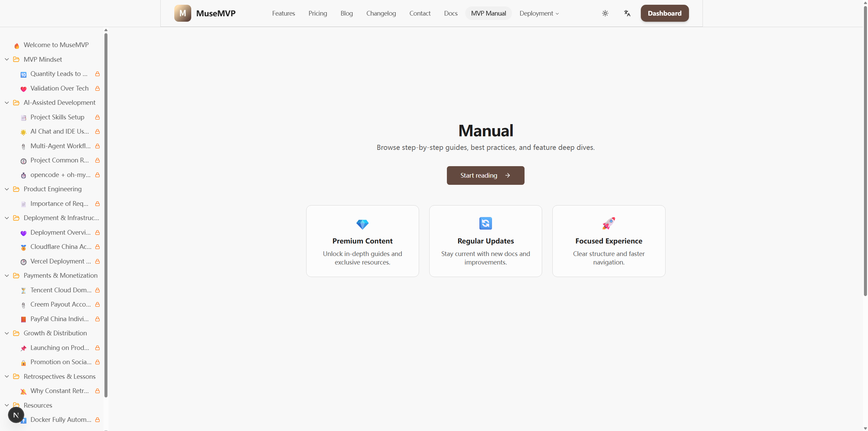Click the rocket Focused Experience icon
This screenshot has height=431, width=868.
[609, 223]
